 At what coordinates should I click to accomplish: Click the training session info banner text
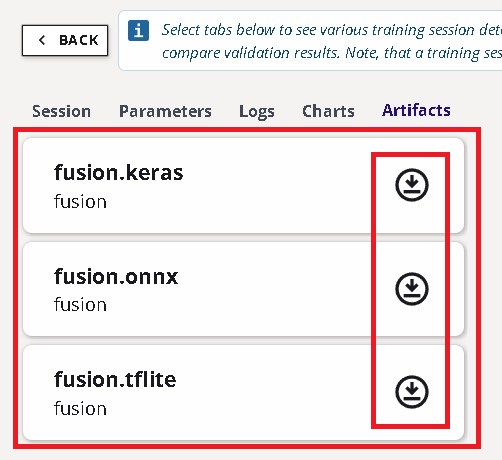[x=332, y=41]
